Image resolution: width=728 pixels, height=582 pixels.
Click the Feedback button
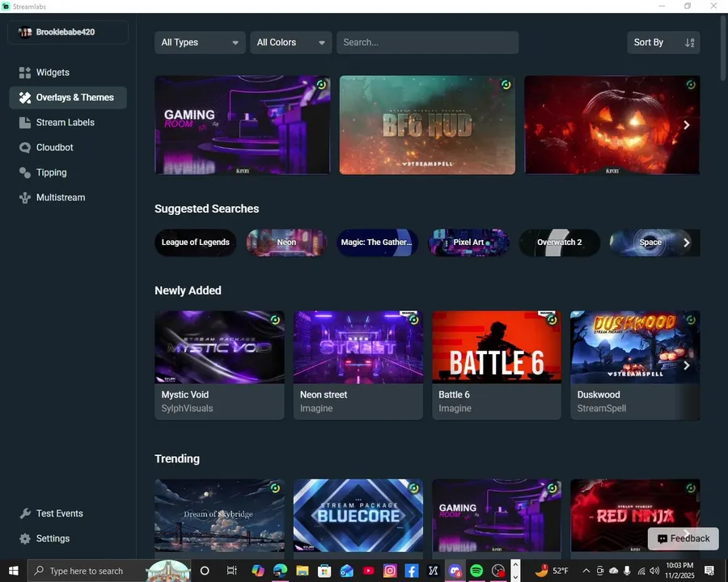(684, 539)
